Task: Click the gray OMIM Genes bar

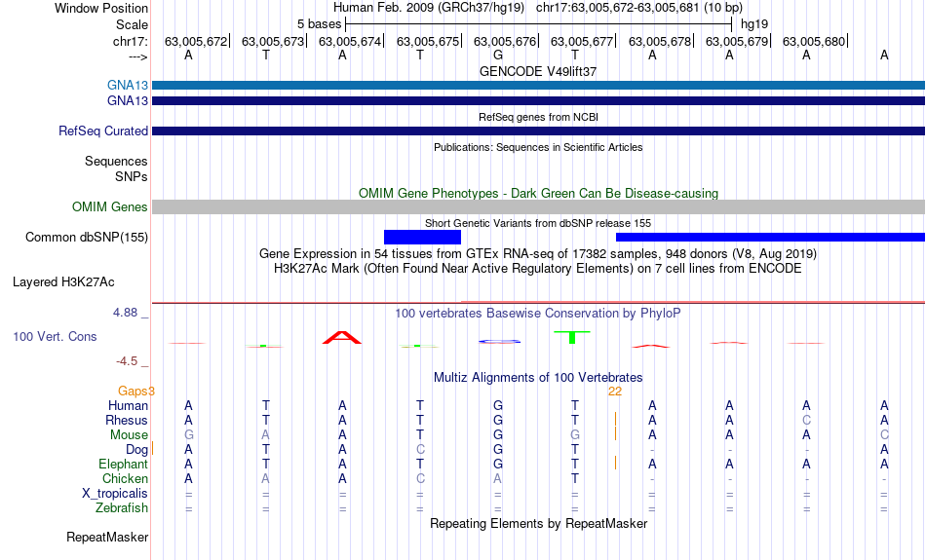Action: click(x=539, y=206)
